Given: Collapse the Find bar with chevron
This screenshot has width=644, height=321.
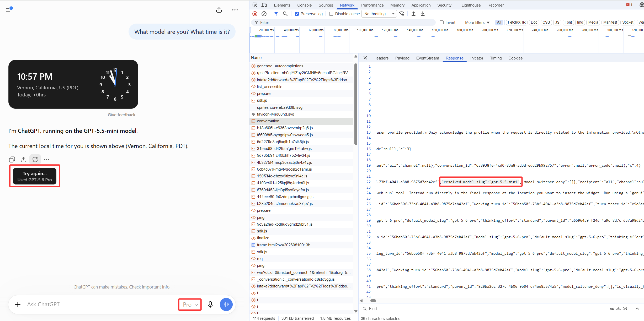Looking at the screenshot, I should [x=637, y=309].
